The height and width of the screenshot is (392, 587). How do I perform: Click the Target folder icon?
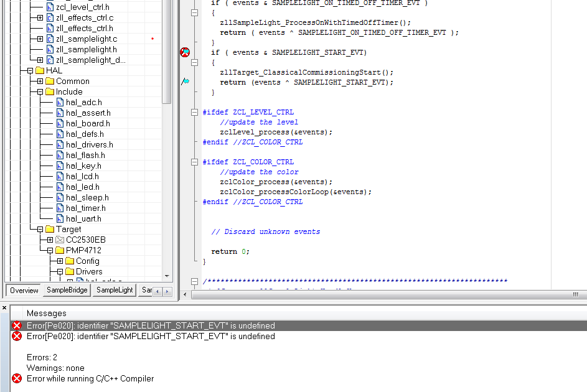tap(50, 229)
